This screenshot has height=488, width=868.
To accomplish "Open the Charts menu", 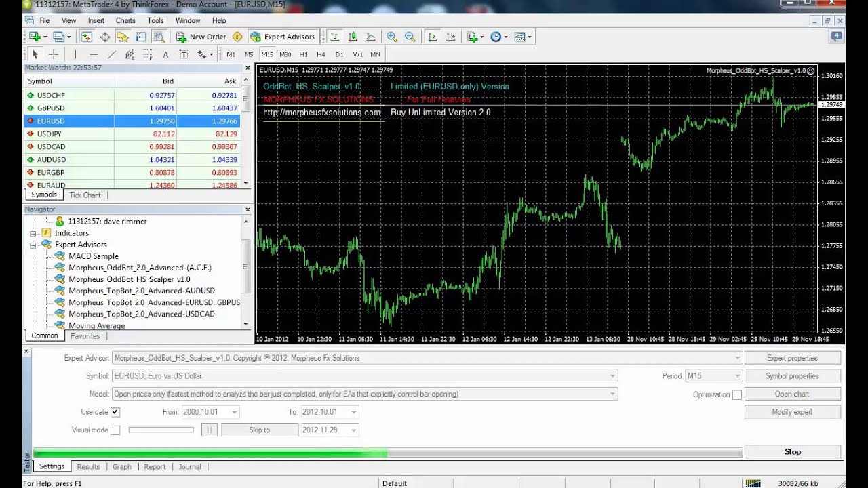I will click(125, 20).
